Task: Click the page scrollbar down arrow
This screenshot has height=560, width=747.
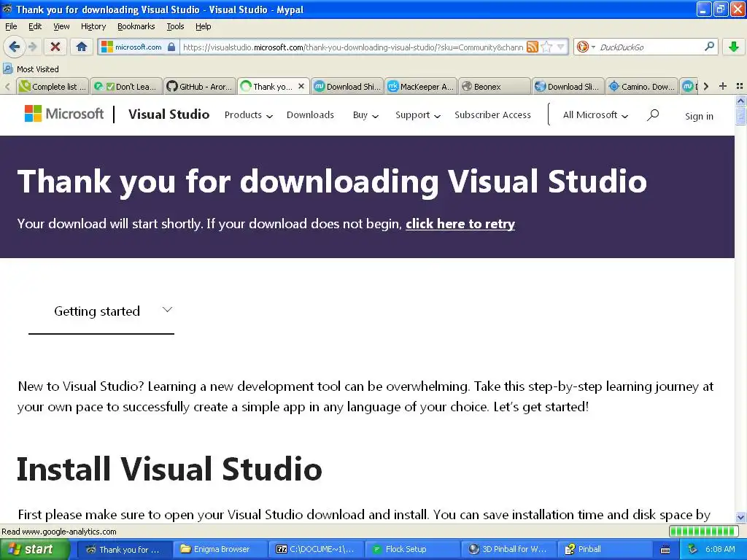Action: pos(740,517)
